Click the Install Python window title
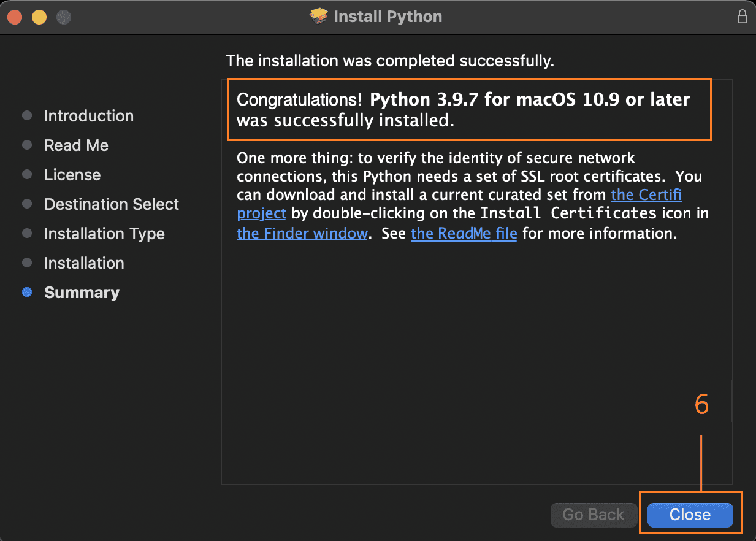Viewport: 756px width, 541px height. (x=388, y=17)
